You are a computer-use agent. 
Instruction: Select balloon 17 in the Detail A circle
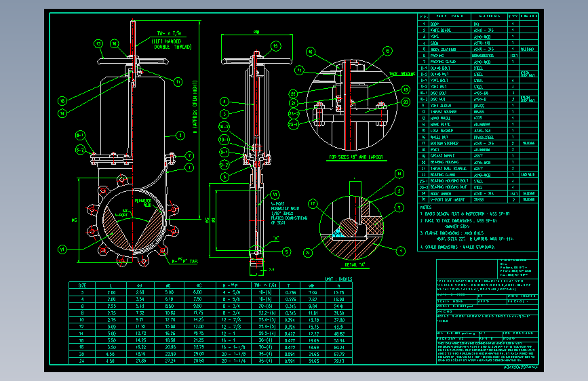313,203
